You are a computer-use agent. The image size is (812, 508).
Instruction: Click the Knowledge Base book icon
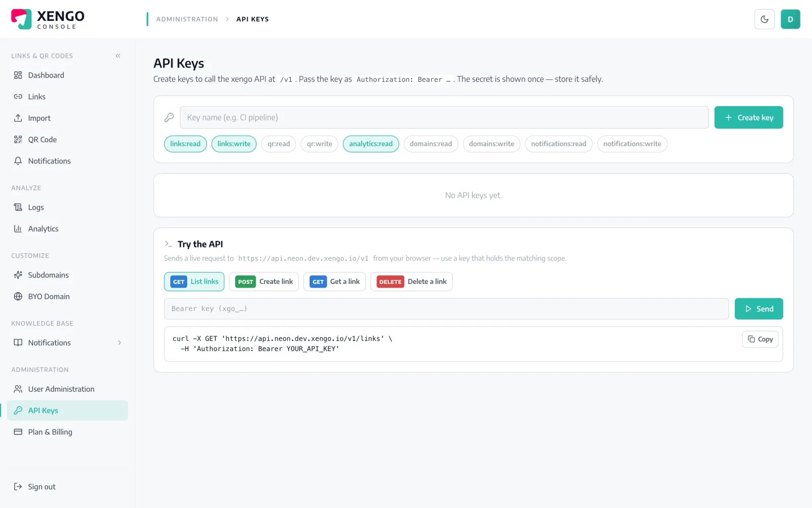pos(18,342)
